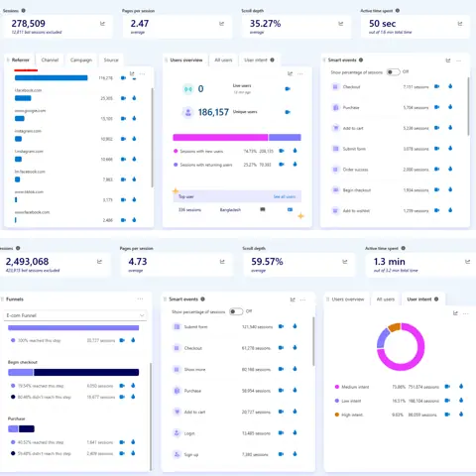Click the pink new users segment of the sessions bar
The width and height of the screenshot is (476, 476).
pyautogui.click(x=220, y=137)
